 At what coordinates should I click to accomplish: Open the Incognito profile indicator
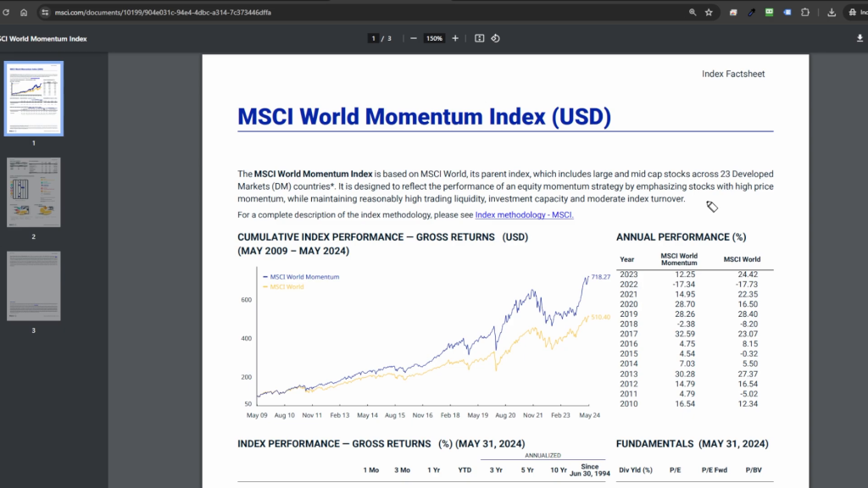858,12
